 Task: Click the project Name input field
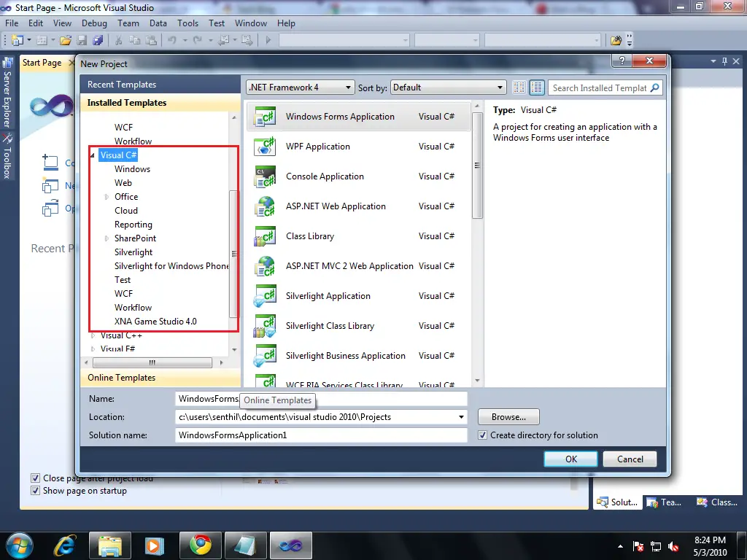321,399
